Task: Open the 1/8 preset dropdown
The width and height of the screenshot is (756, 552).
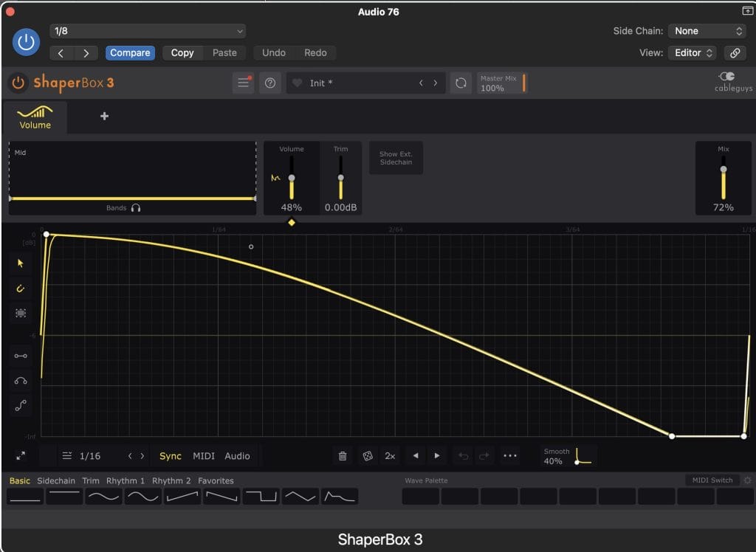Action: point(148,31)
